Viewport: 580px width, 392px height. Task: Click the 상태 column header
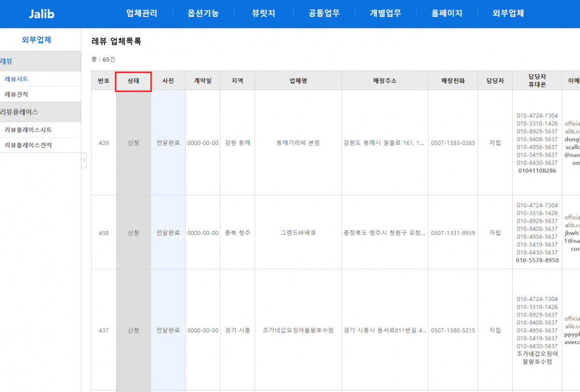[133, 81]
